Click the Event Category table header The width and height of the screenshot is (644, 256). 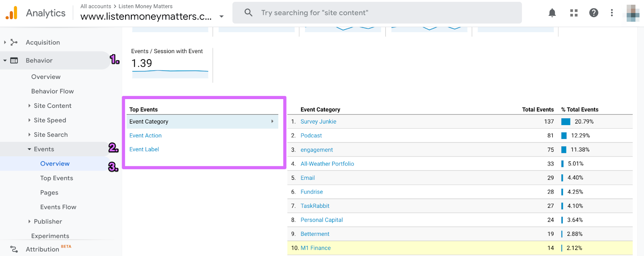click(320, 109)
